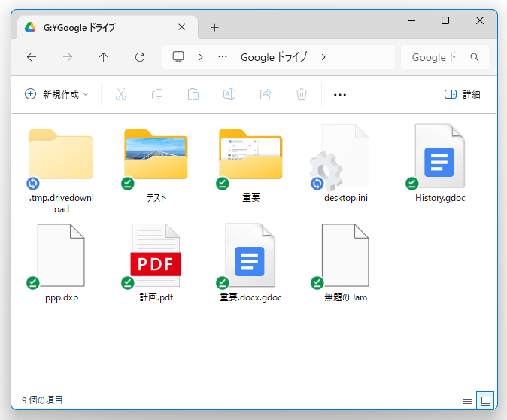The height and width of the screenshot is (420, 507).
Task: Click the Share icon in toolbar
Action: (x=266, y=94)
